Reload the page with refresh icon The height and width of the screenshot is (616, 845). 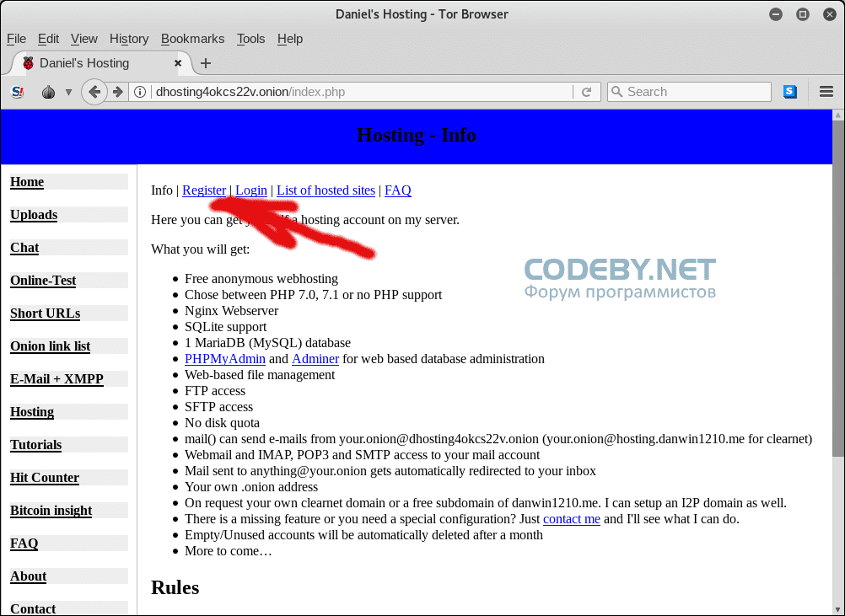[x=587, y=92]
